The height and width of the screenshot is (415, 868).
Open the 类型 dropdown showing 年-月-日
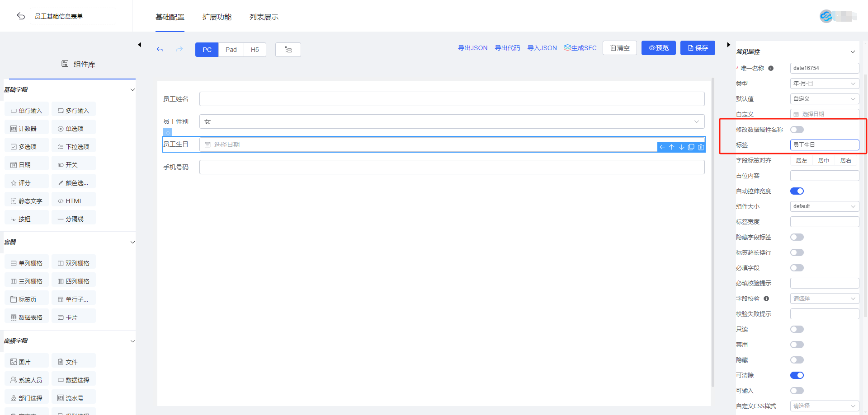click(824, 84)
